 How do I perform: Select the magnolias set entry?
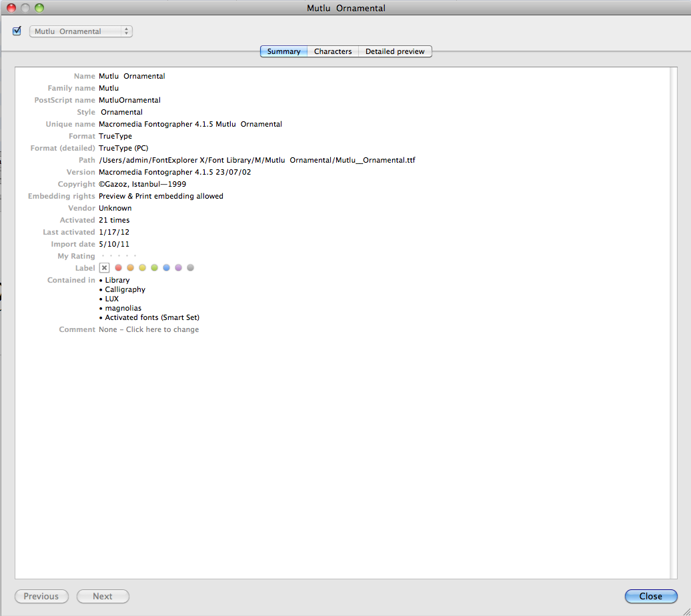click(123, 308)
